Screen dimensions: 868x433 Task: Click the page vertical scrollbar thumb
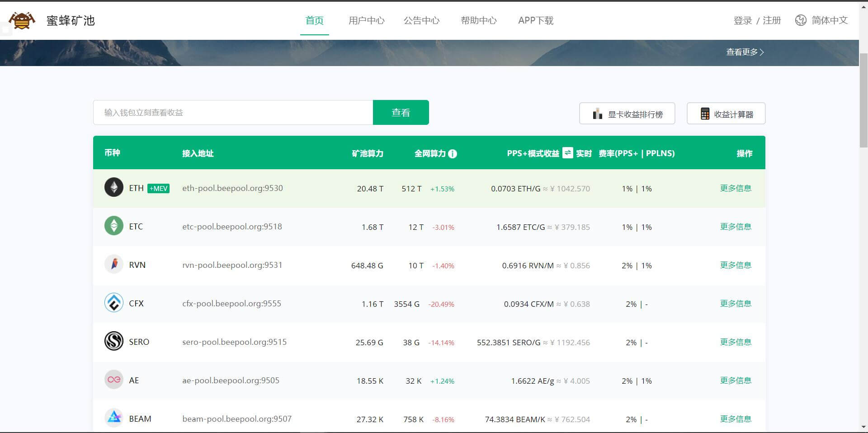[x=863, y=100]
